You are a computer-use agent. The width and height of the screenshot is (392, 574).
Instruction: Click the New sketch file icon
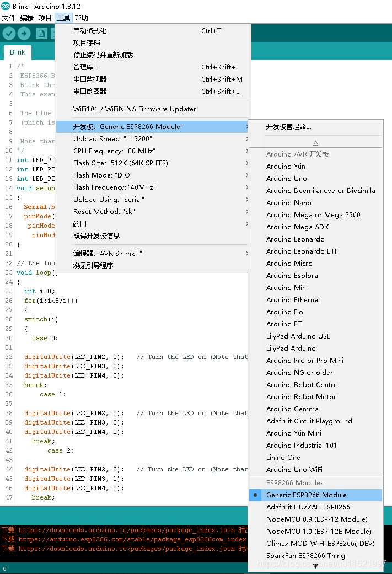point(41,34)
